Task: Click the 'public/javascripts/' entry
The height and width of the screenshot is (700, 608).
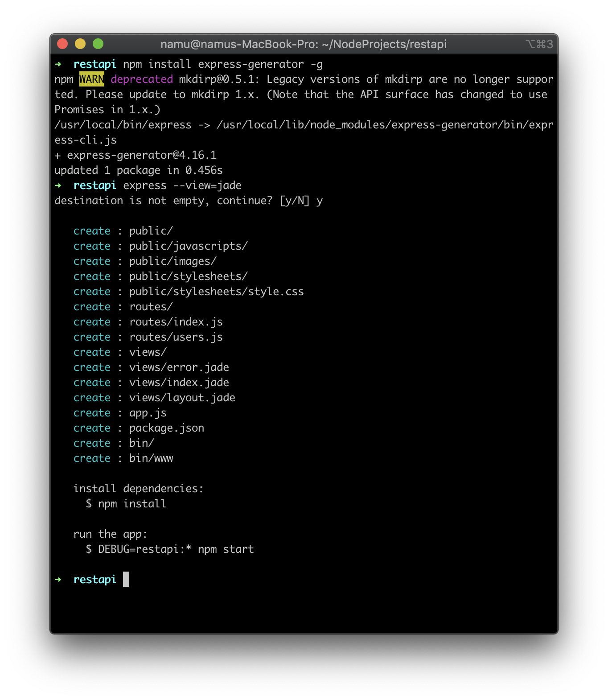Action: (189, 246)
